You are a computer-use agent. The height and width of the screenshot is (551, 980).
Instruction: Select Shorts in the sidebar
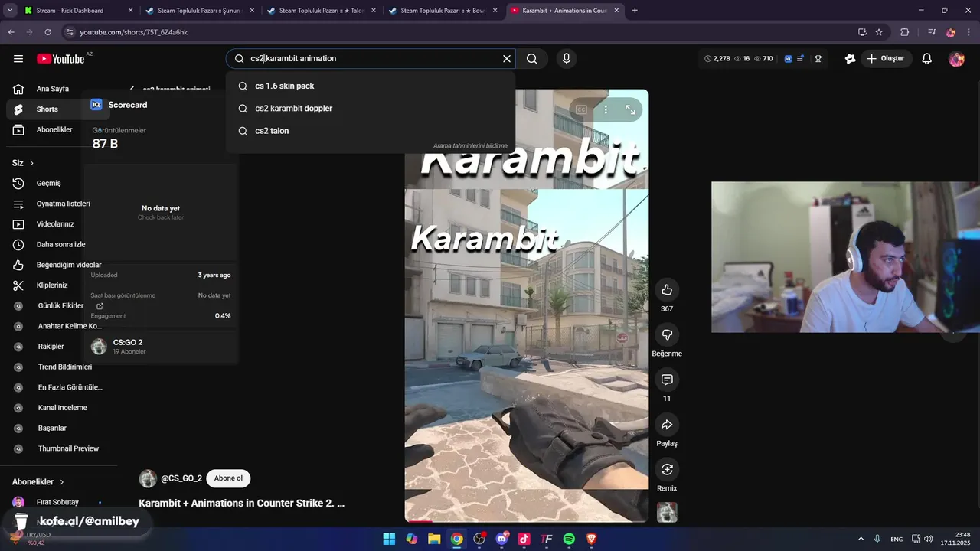click(46, 109)
